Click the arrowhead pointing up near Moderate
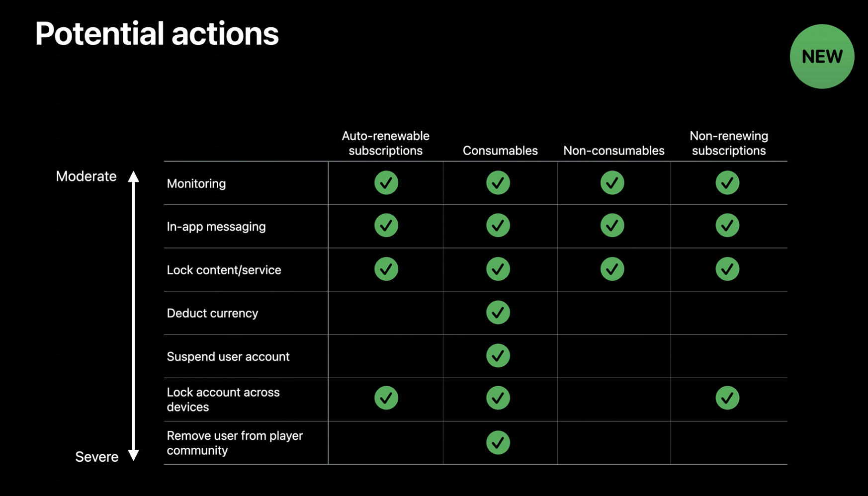 coord(133,177)
